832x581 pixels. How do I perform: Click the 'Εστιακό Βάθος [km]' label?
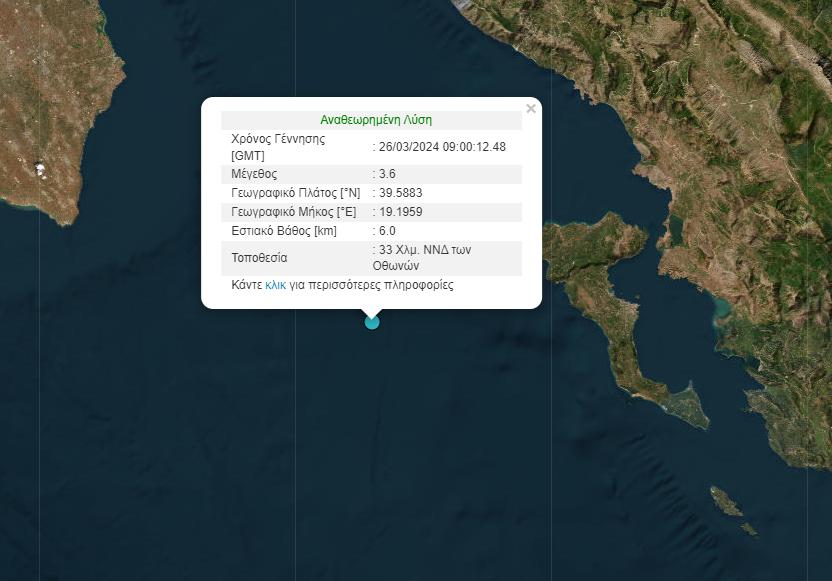(285, 231)
